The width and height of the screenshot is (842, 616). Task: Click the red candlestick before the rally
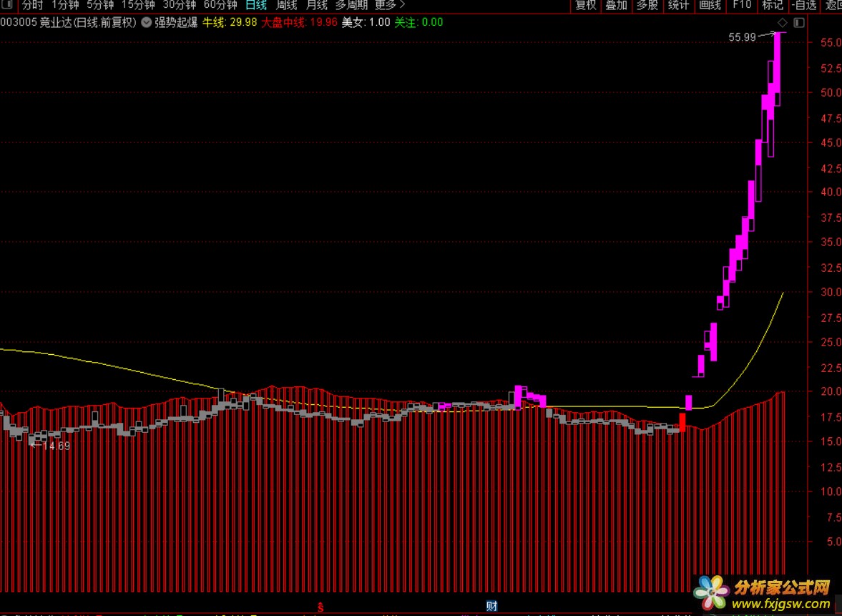pos(682,422)
